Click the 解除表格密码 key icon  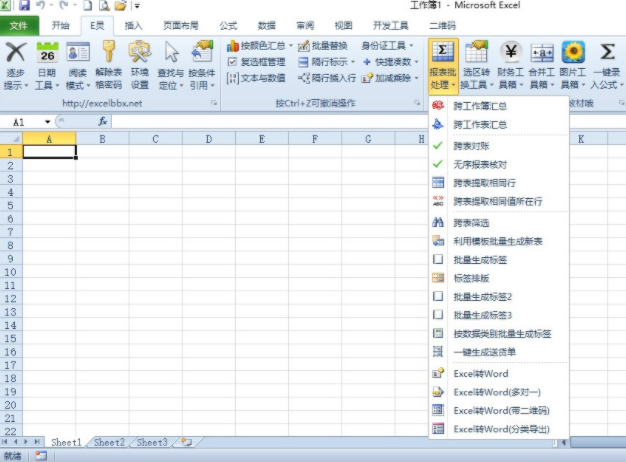coord(108,53)
